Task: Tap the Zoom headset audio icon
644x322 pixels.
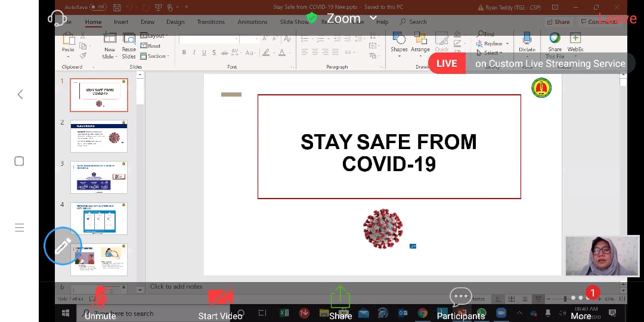Action: click(57, 18)
